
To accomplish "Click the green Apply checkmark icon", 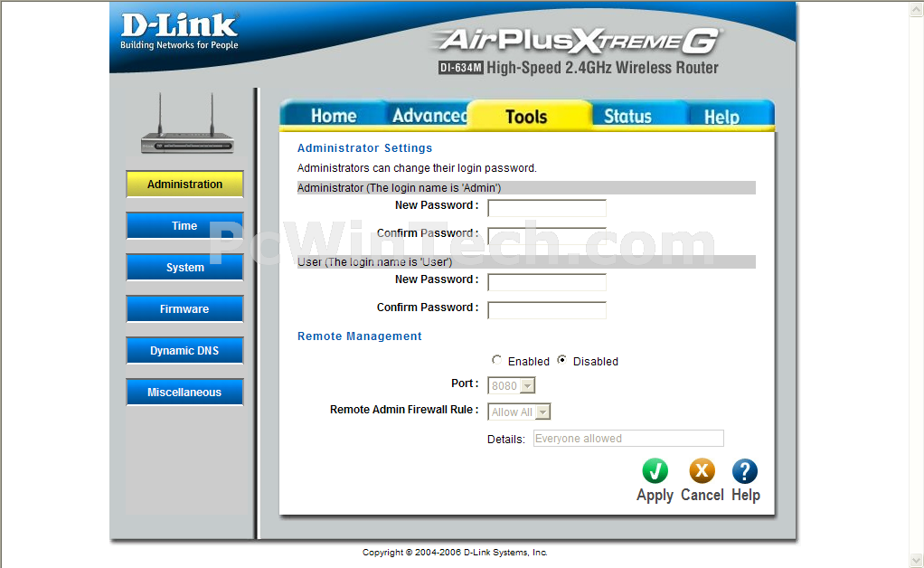I will tap(655, 471).
